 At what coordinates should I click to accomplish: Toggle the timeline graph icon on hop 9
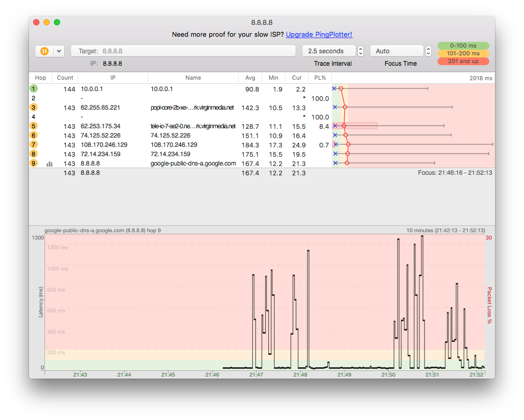pos(50,164)
